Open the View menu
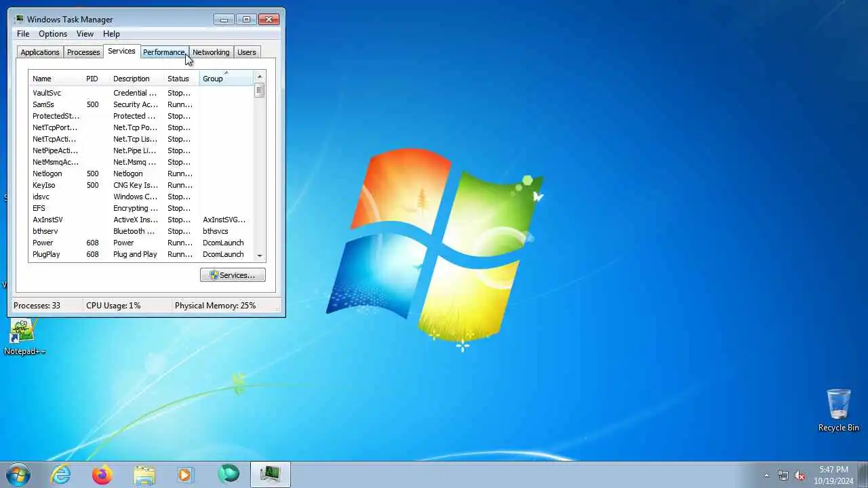 (x=85, y=34)
